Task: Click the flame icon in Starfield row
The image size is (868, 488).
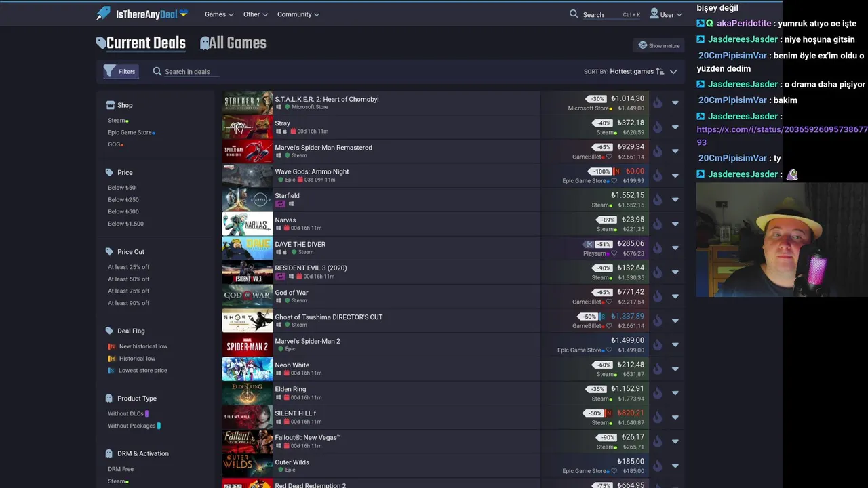Action: (x=657, y=200)
